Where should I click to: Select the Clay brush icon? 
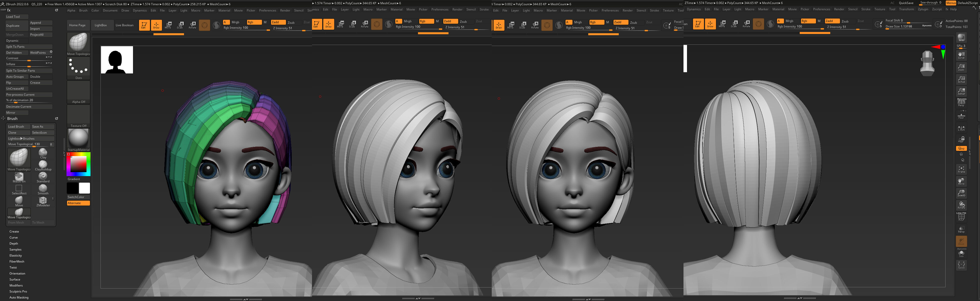(43, 153)
